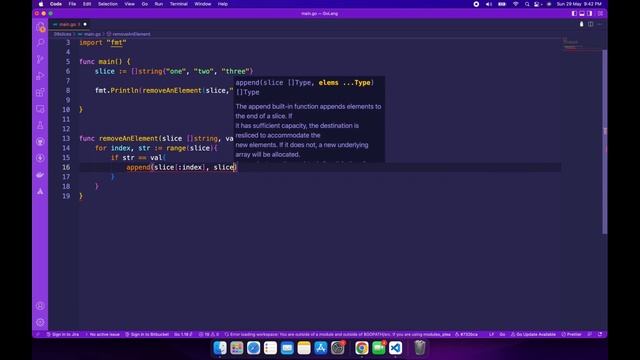Open Trash from the Dock

coord(420,348)
